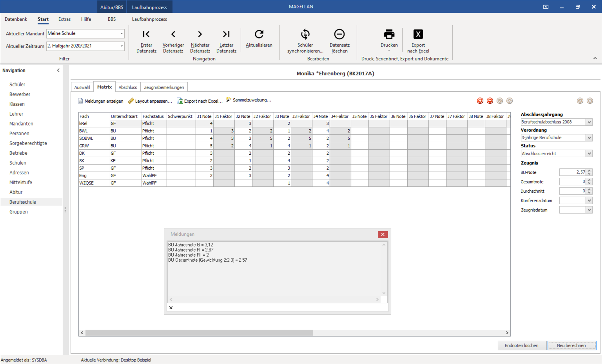Click the J1 Note column header
Screen dimensions: 602x364
204,116
